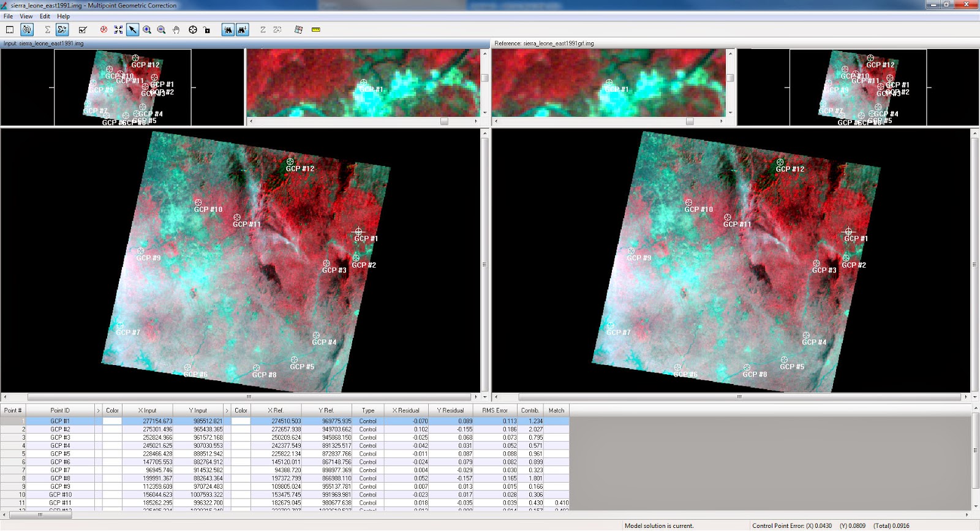Click the Solve model sigma icon
This screenshot has width=980, height=531.
tap(47, 29)
